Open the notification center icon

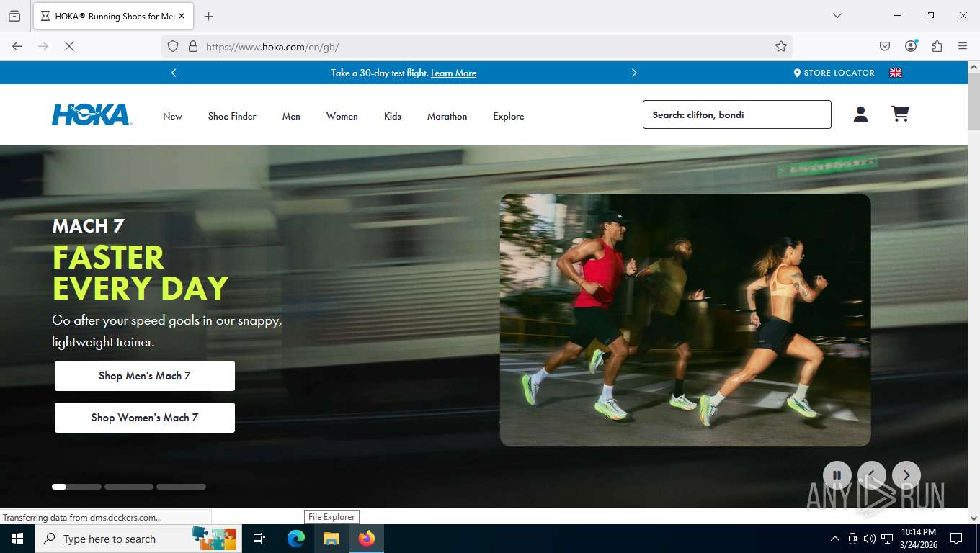(956, 539)
